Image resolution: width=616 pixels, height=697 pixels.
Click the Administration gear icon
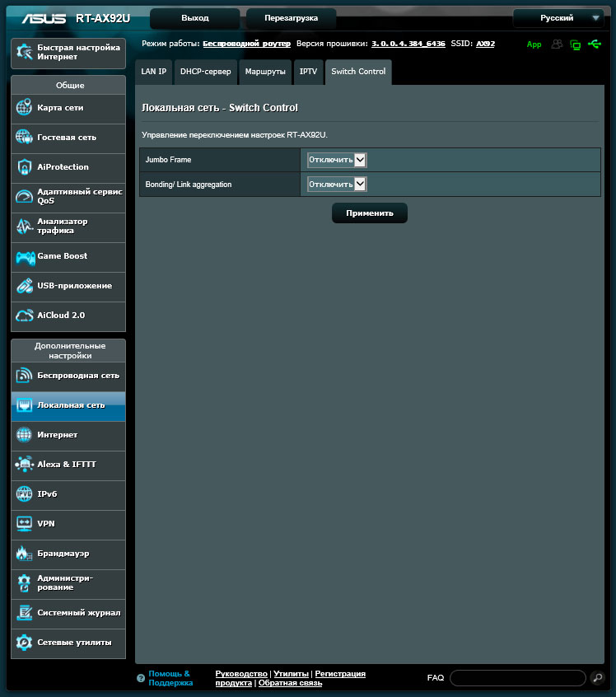(x=24, y=583)
